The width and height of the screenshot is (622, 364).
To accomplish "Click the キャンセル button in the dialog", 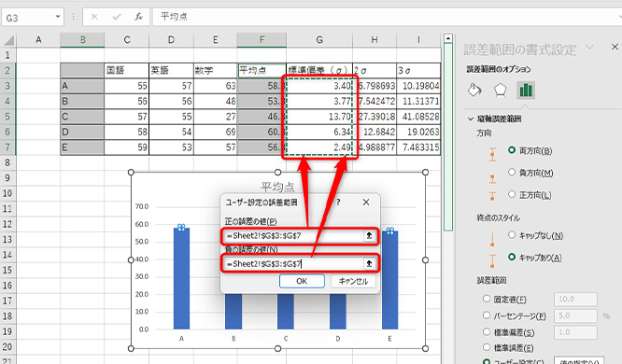I will click(353, 281).
